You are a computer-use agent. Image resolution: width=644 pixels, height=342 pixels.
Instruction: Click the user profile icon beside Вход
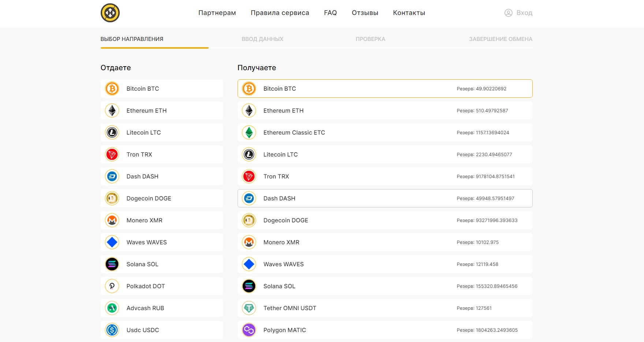(x=509, y=13)
